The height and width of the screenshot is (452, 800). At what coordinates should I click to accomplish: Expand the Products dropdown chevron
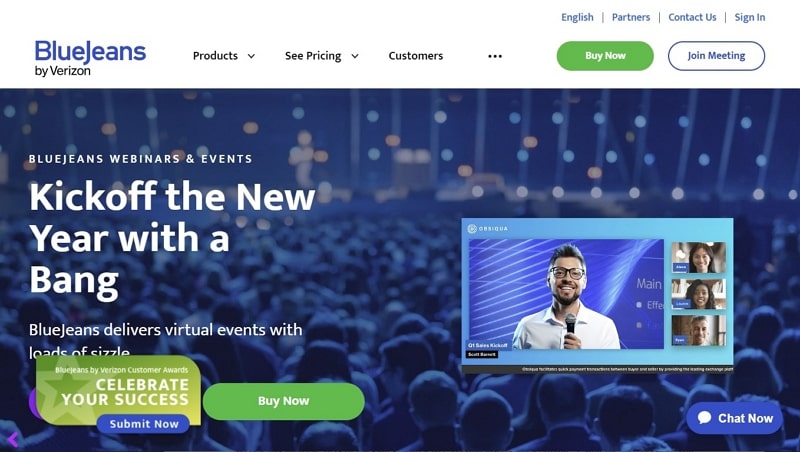tap(251, 56)
